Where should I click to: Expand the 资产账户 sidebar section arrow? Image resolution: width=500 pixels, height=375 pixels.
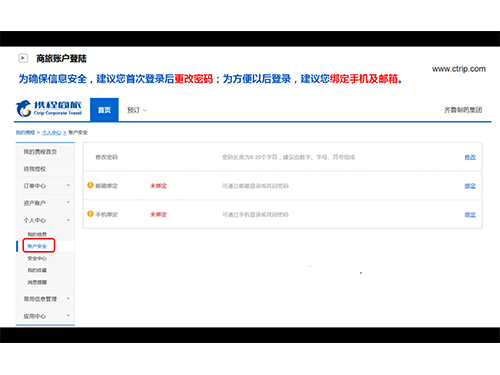coord(68,202)
